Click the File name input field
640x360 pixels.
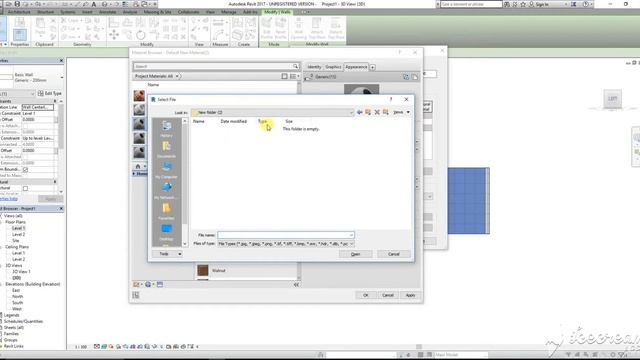point(286,235)
